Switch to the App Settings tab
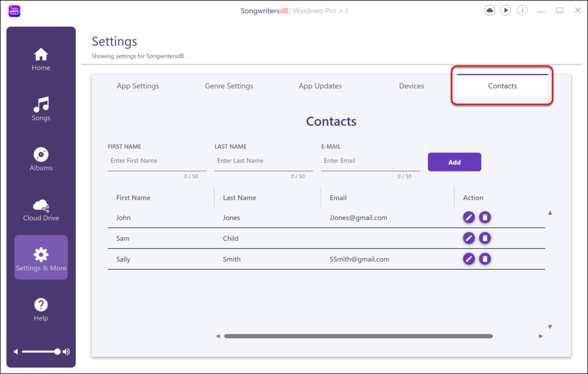Image resolution: width=588 pixels, height=374 pixels. [138, 86]
